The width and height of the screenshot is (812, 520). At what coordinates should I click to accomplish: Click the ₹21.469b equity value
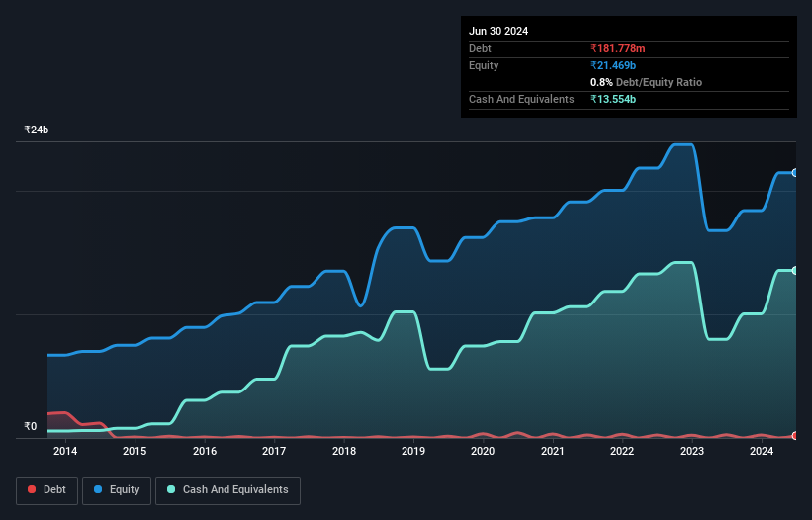click(613, 65)
